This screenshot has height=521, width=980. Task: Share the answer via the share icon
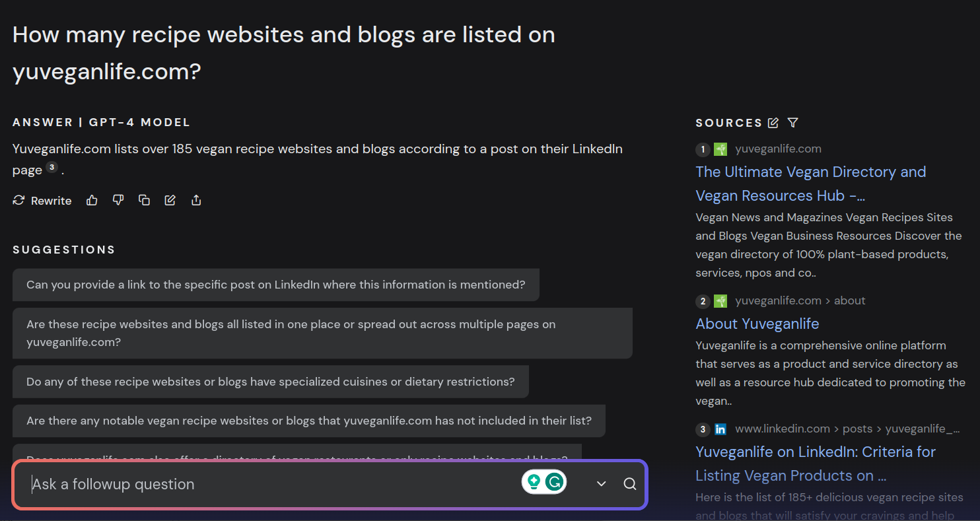pyautogui.click(x=196, y=200)
